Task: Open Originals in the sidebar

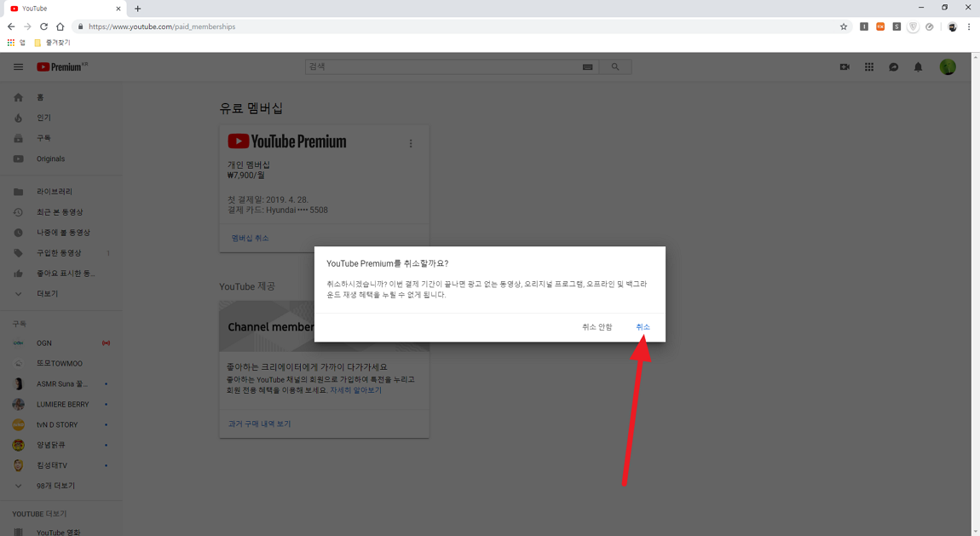Action: (61, 158)
